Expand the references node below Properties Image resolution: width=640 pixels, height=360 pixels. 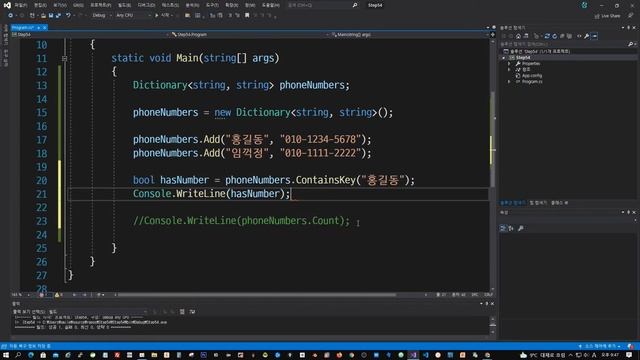pos(509,70)
